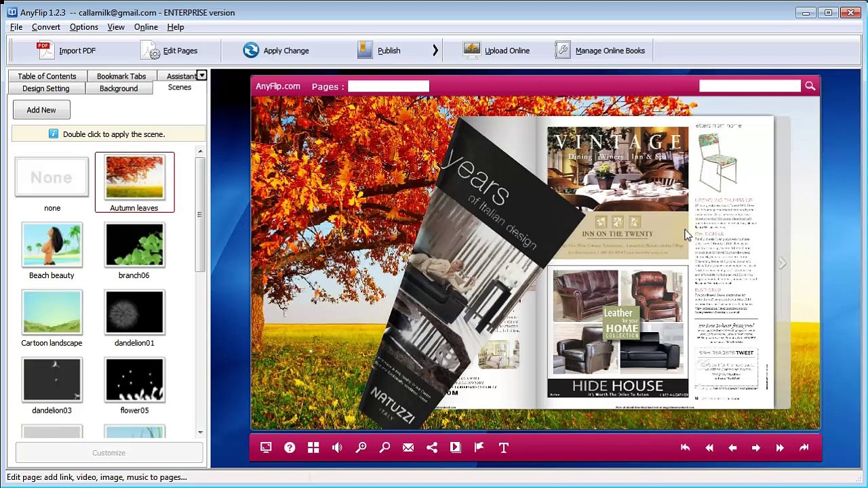Open the help question mark icon
This screenshot has height=488, width=868.
pos(290,447)
